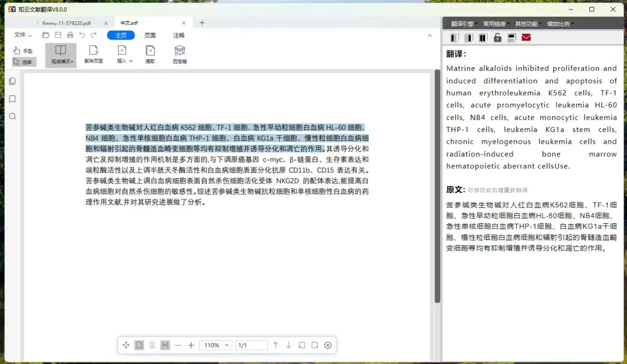Image resolution: width=627 pixels, height=364 pixels.
Task: Activate the 选择 selection tool
Action: point(24,62)
